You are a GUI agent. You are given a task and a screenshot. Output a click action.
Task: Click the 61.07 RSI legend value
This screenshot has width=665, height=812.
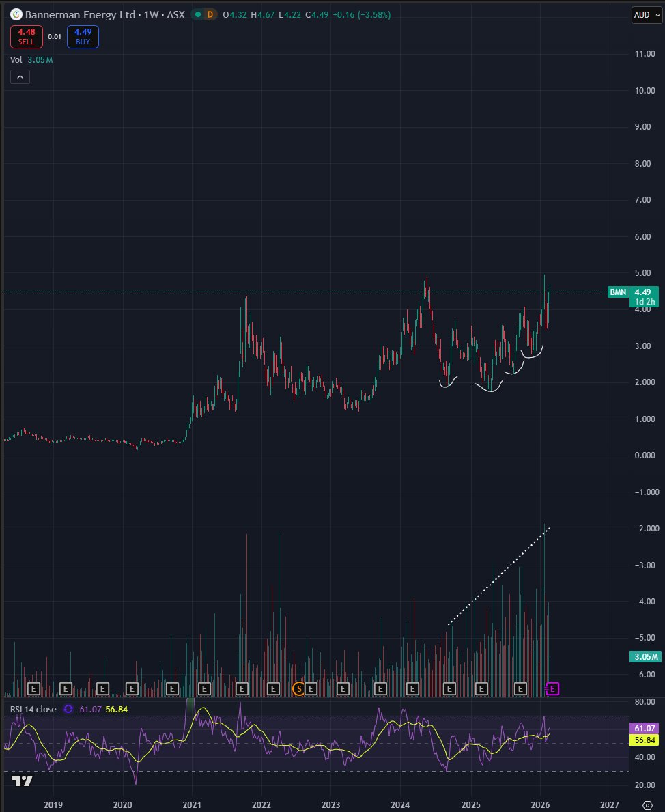[x=90, y=710]
